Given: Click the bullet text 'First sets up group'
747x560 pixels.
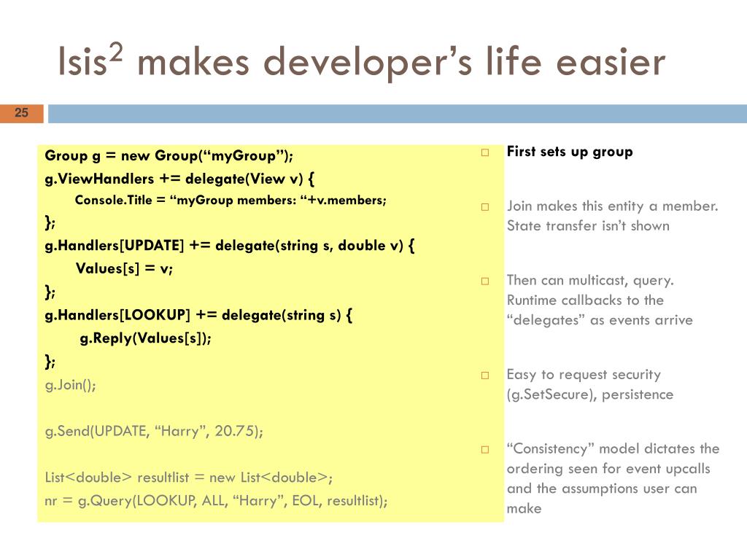Looking at the screenshot, I should [570, 152].
